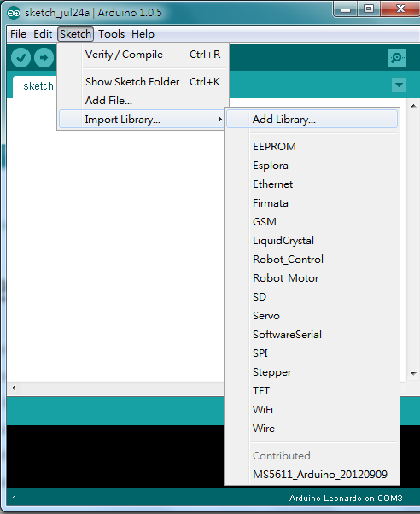Import the contributed MS5611_Arduino_20120909 library

click(x=312, y=475)
